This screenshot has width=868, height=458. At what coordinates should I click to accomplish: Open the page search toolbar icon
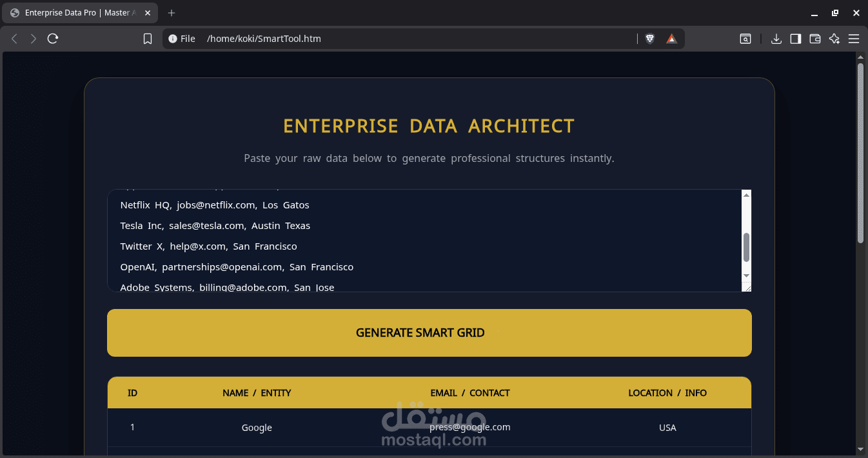pos(745,39)
